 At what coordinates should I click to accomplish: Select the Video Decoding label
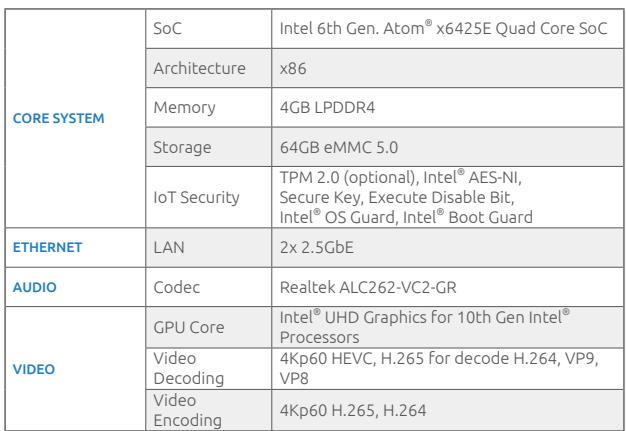[x=188, y=368]
